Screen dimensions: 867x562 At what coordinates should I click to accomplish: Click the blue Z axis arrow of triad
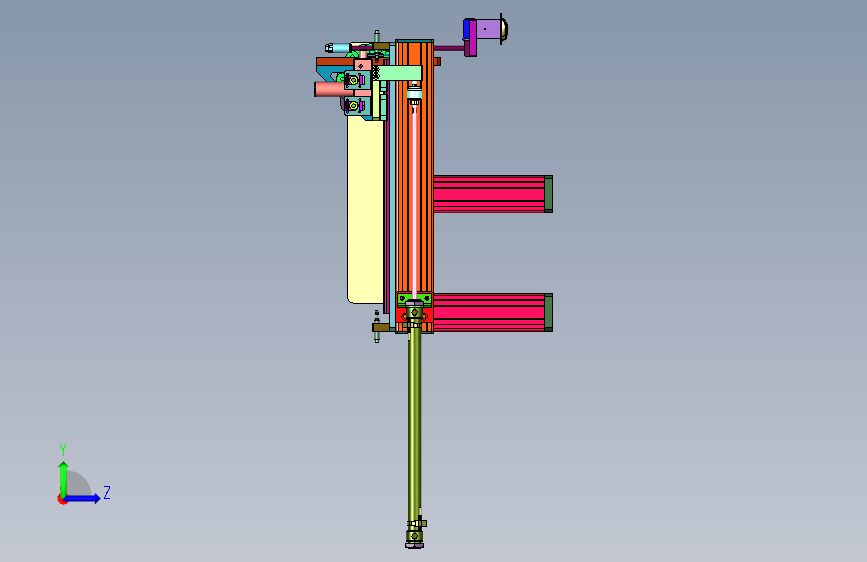[83, 498]
